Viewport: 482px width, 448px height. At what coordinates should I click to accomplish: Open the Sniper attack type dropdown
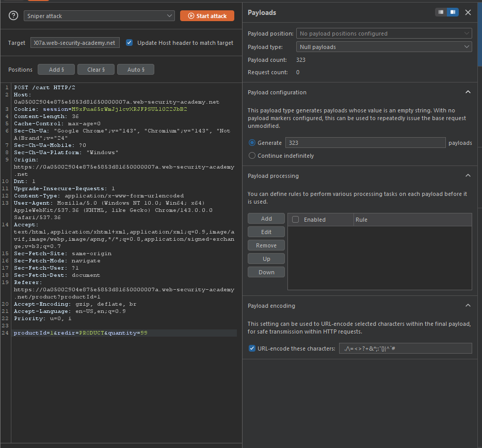99,15
